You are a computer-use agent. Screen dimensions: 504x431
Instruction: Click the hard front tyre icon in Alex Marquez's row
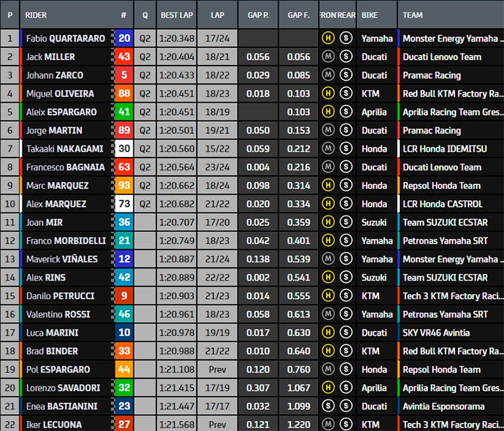click(x=328, y=204)
